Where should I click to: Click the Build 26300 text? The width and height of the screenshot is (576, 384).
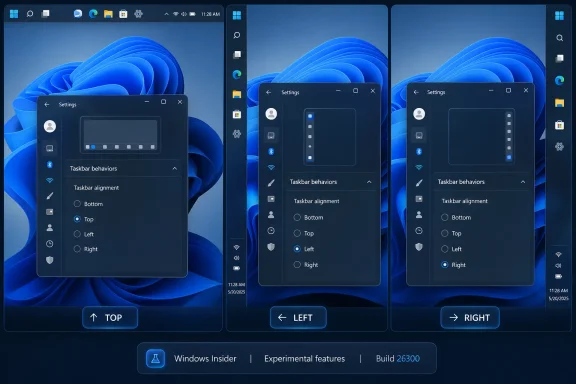pos(397,359)
